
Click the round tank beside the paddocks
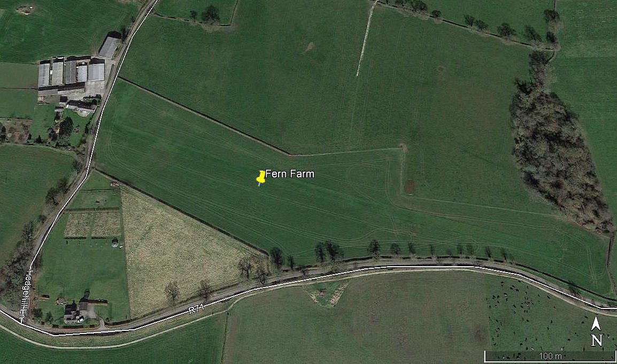click(115, 244)
